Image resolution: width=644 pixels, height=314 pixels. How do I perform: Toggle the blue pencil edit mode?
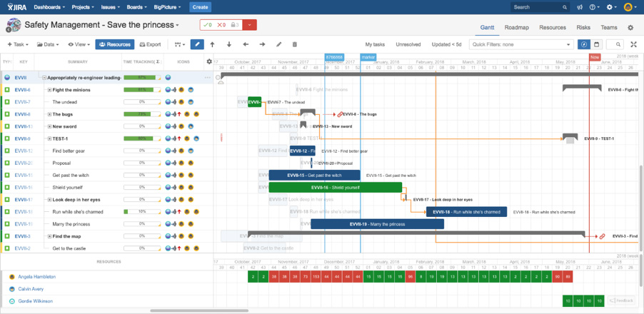point(197,44)
